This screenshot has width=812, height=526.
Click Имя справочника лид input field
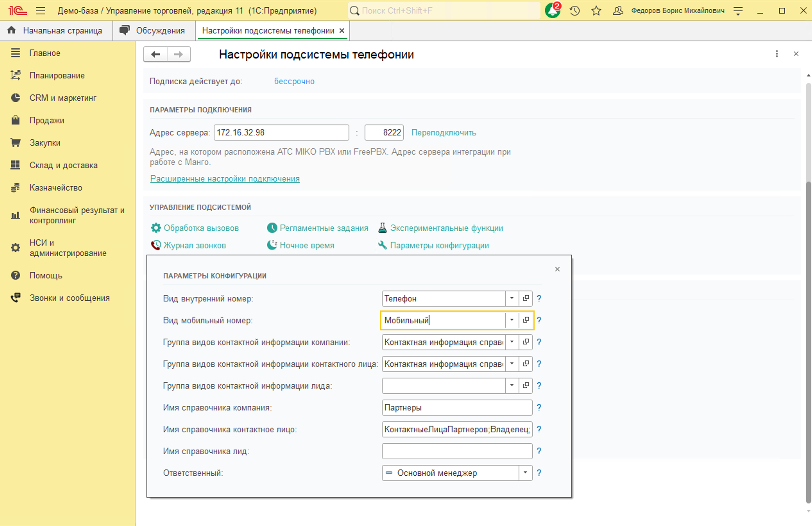pyautogui.click(x=457, y=451)
